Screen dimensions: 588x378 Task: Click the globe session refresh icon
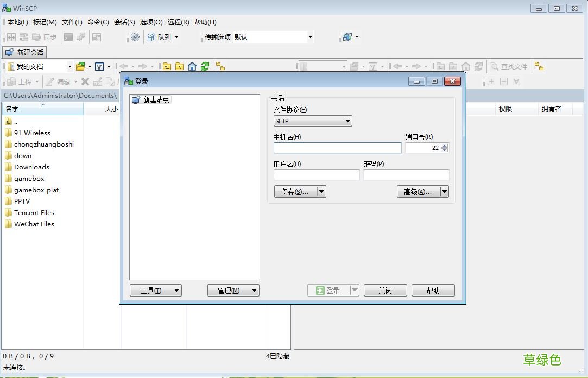(x=347, y=37)
